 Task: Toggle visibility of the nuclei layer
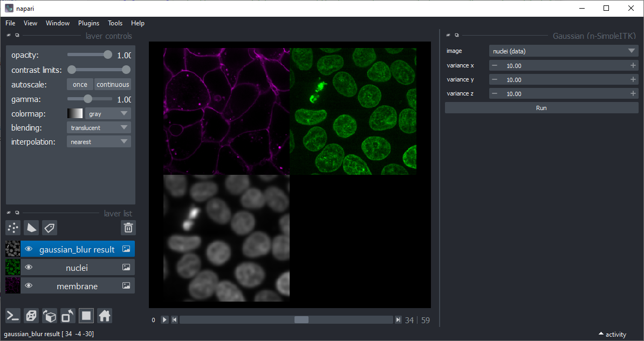pos(29,268)
